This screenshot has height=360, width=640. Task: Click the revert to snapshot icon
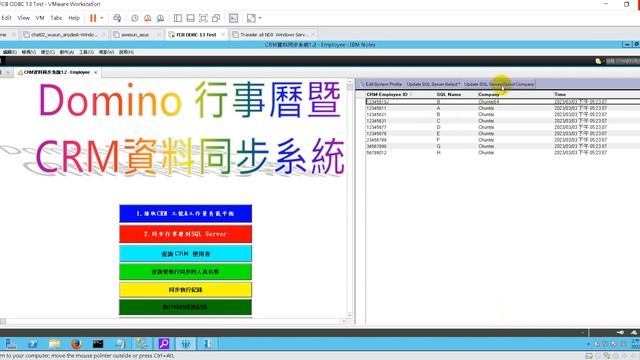[147, 18]
